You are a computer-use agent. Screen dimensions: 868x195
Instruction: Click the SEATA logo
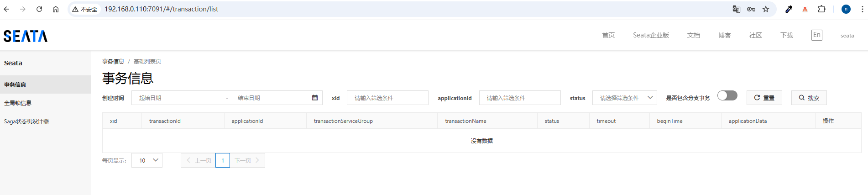click(26, 36)
